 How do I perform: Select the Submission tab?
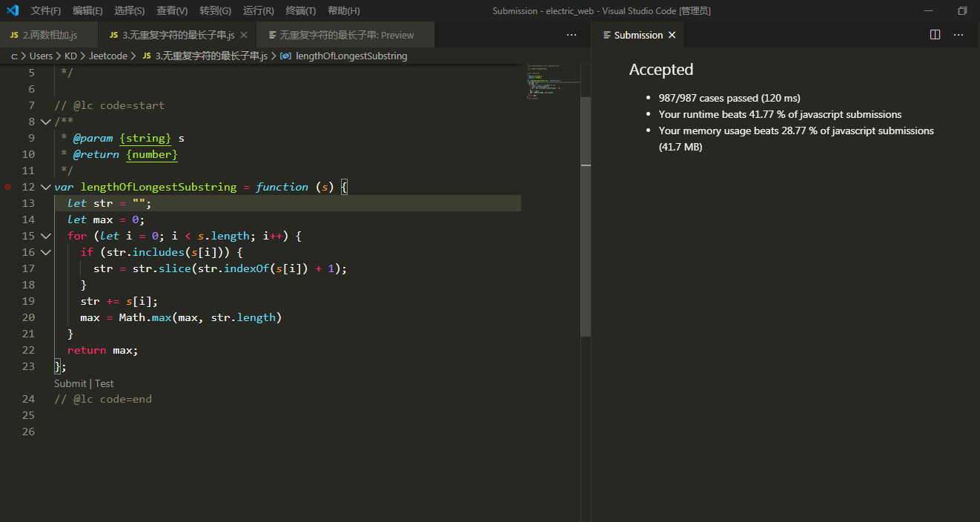(638, 35)
